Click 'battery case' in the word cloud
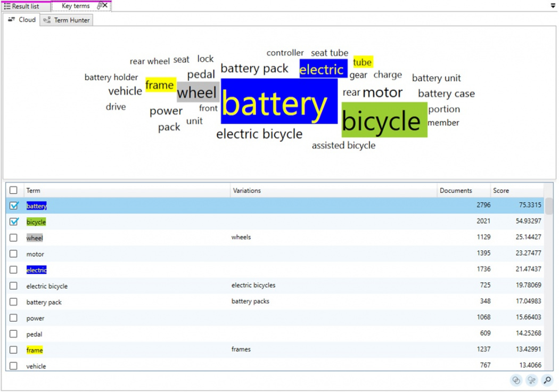The image size is (559, 392). coord(446,93)
